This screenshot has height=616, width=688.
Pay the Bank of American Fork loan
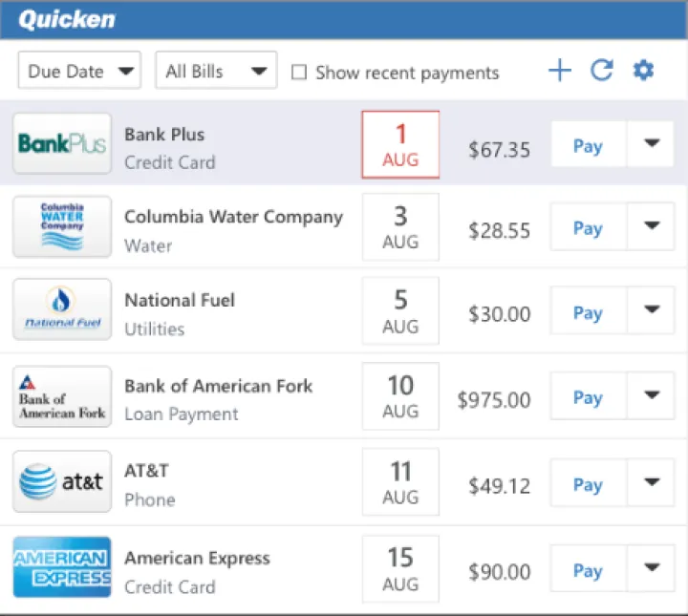pyautogui.click(x=588, y=397)
